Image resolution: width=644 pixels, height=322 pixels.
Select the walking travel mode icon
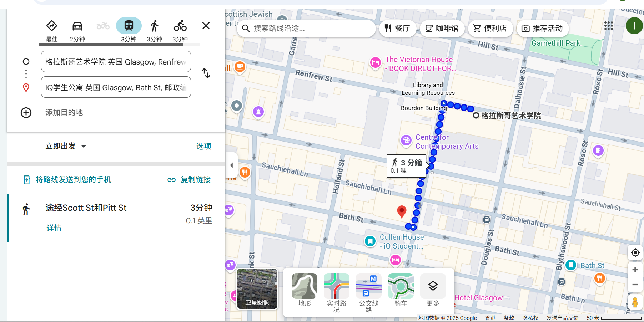point(154,26)
